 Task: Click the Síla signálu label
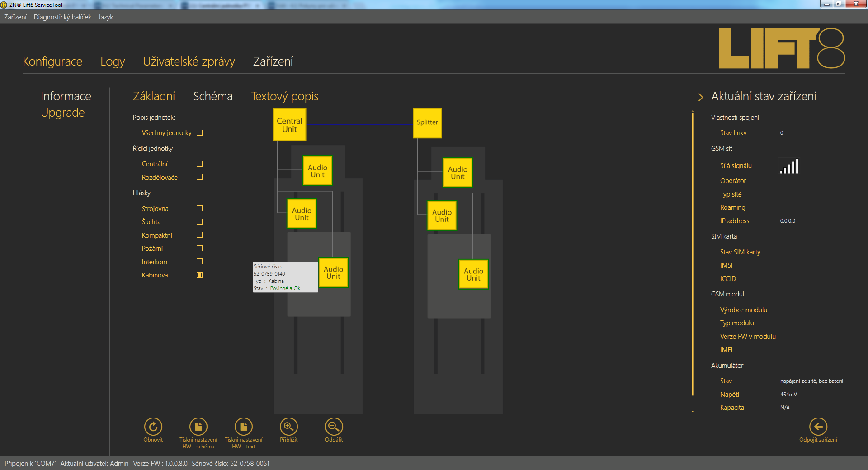736,166
